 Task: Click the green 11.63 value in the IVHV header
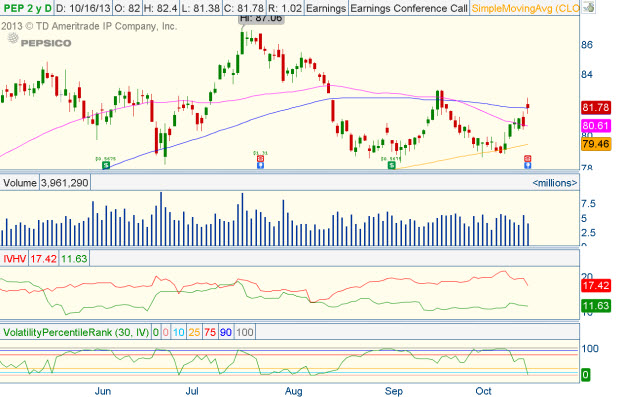coord(74,259)
